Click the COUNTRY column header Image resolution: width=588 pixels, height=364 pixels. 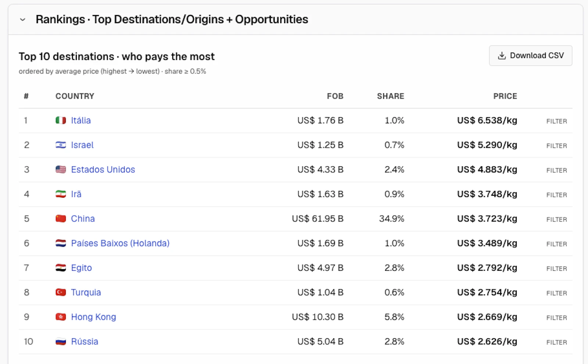(75, 96)
